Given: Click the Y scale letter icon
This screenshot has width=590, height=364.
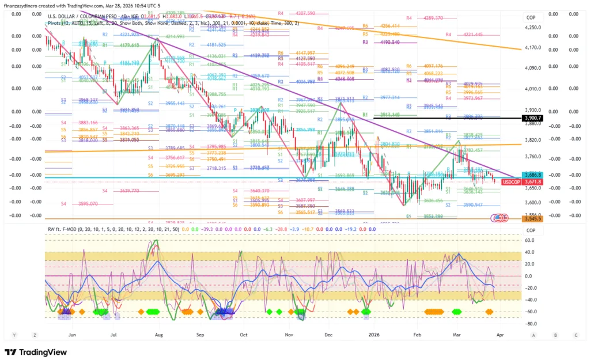Looking at the screenshot, I should point(13,335).
